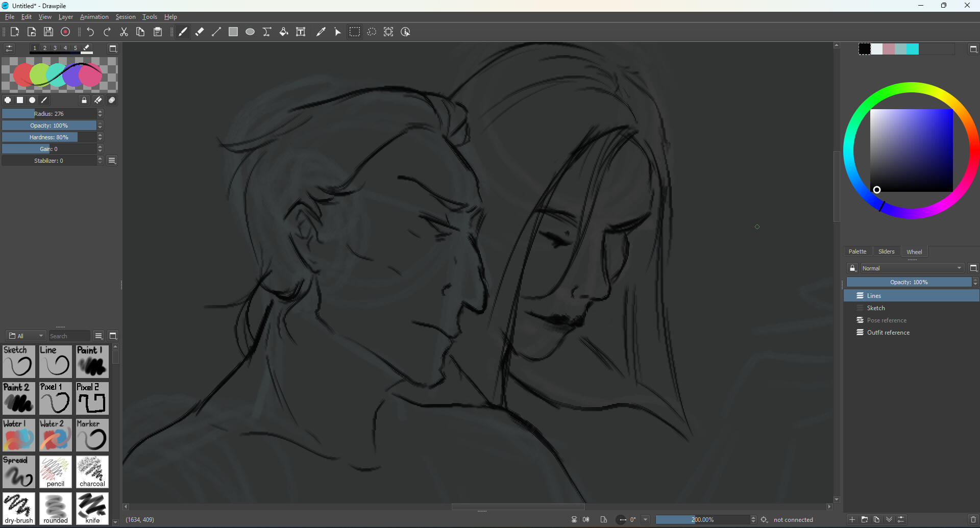Open the brush preset filter dropdown labeled All
This screenshot has height=528, width=980.
26,336
